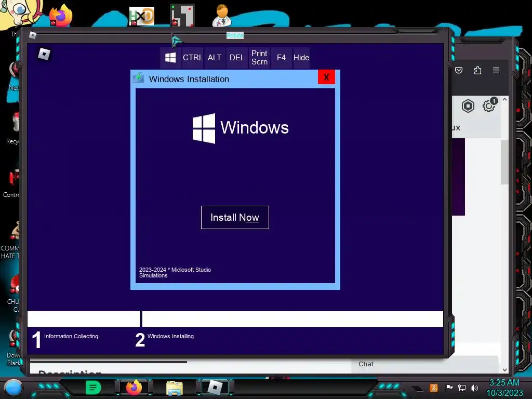Open the Roblox menu icon in game
Image resolution: width=532 pixels, height=399 pixels.
point(44,54)
